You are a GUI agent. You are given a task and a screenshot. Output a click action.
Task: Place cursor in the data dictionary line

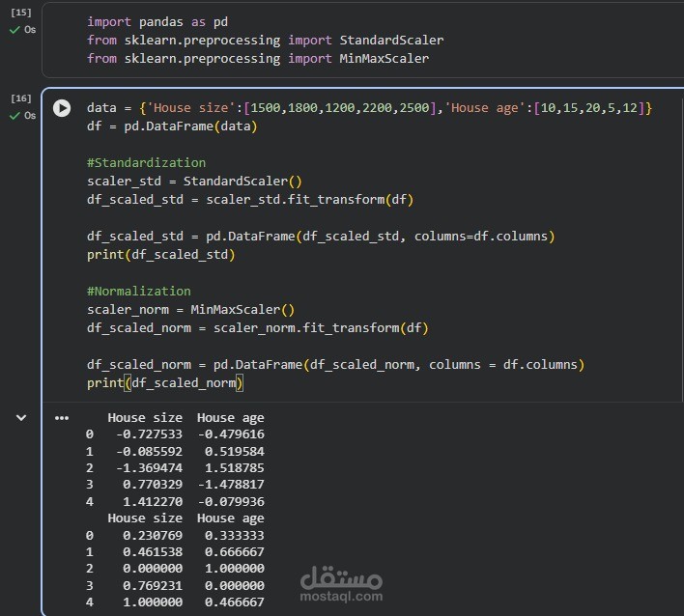(369, 108)
